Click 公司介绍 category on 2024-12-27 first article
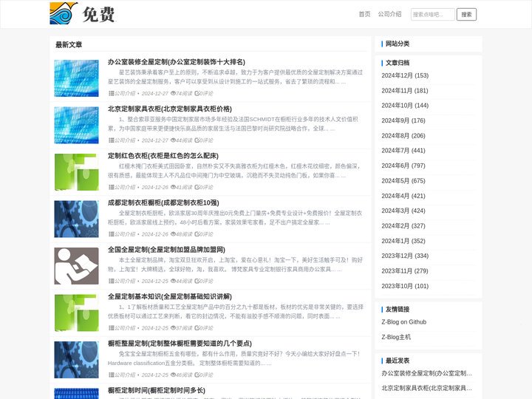This screenshot has height=399, width=532. [x=125, y=93]
